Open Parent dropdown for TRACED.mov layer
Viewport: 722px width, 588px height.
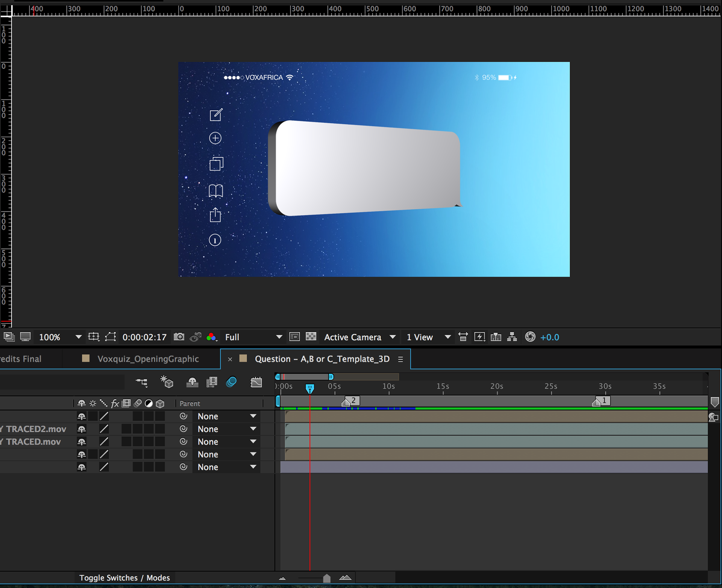click(226, 442)
